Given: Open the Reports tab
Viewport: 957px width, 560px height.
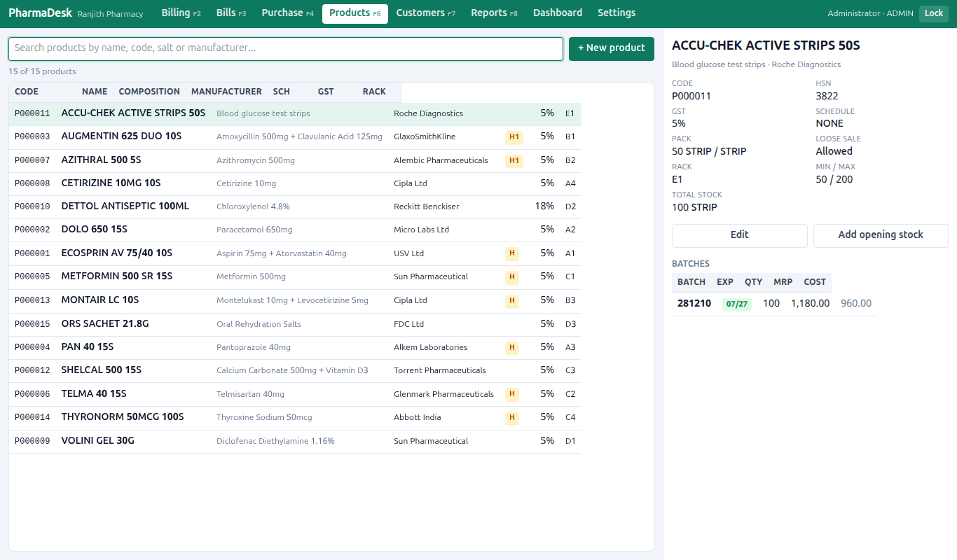Looking at the screenshot, I should tap(495, 13).
